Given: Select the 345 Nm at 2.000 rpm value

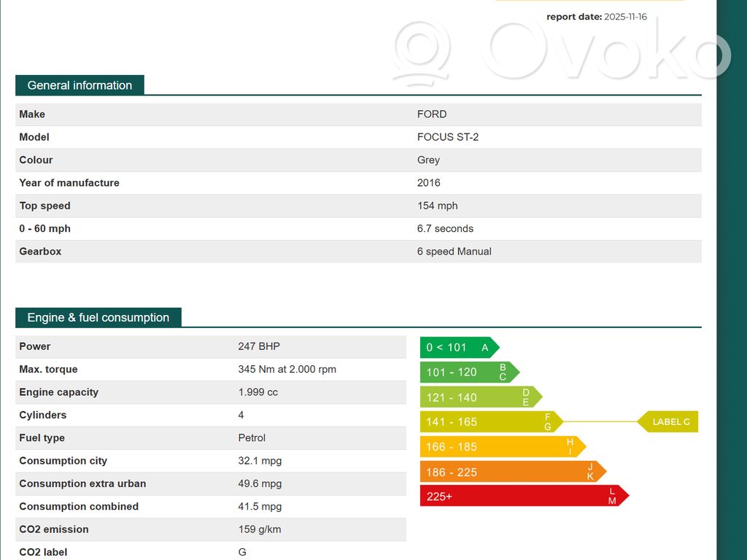Looking at the screenshot, I should click(287, 369).
